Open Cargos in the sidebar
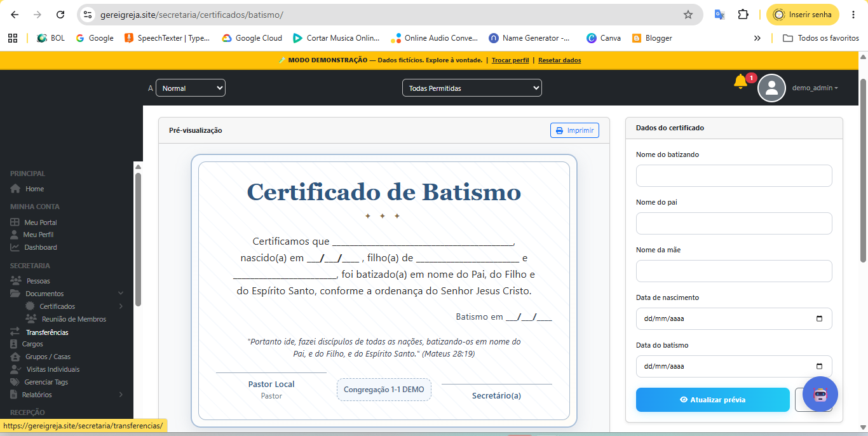 27,344
